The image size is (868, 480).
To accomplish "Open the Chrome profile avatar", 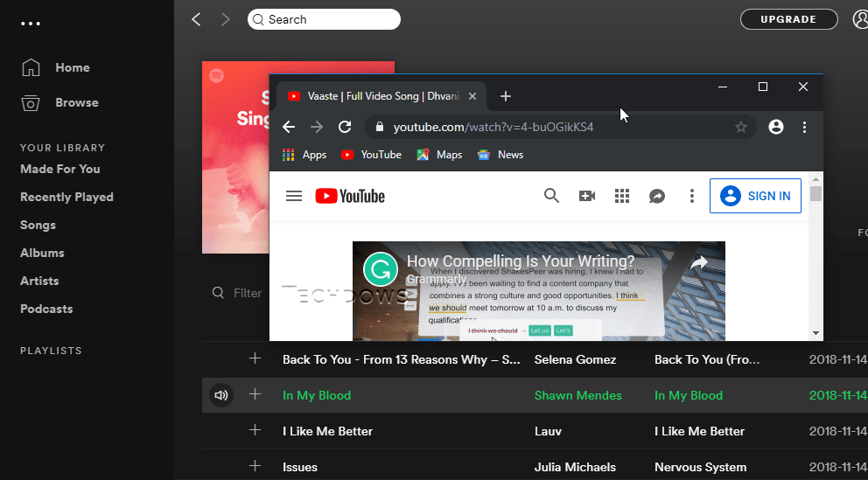I will point(776,127).
